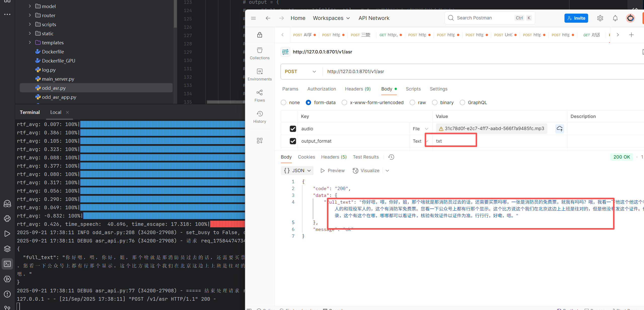
Task: Open the notifications bell
Action: [x=615, y=18]
